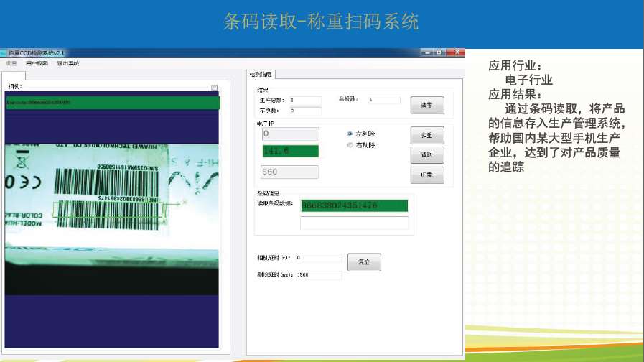Click the scale field showing 0
Screen dimensions: 644x362
290,134
